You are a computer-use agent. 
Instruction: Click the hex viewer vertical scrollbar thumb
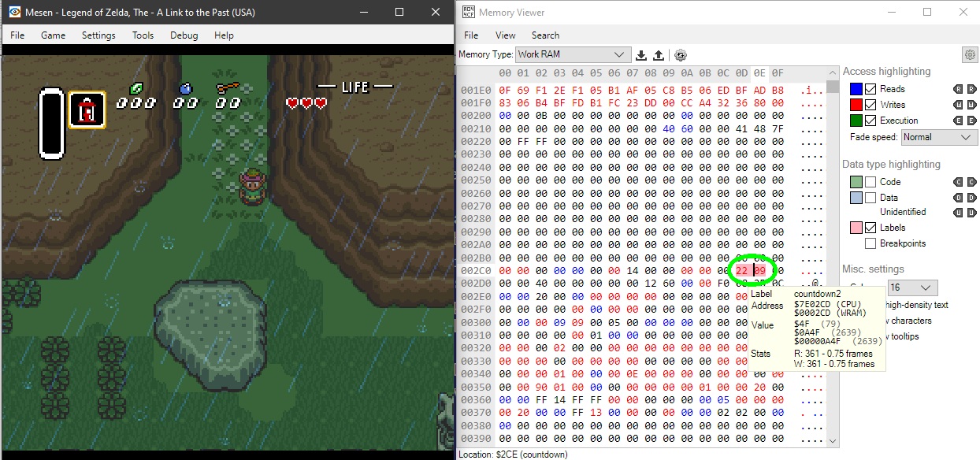click(x=833, y=87)
